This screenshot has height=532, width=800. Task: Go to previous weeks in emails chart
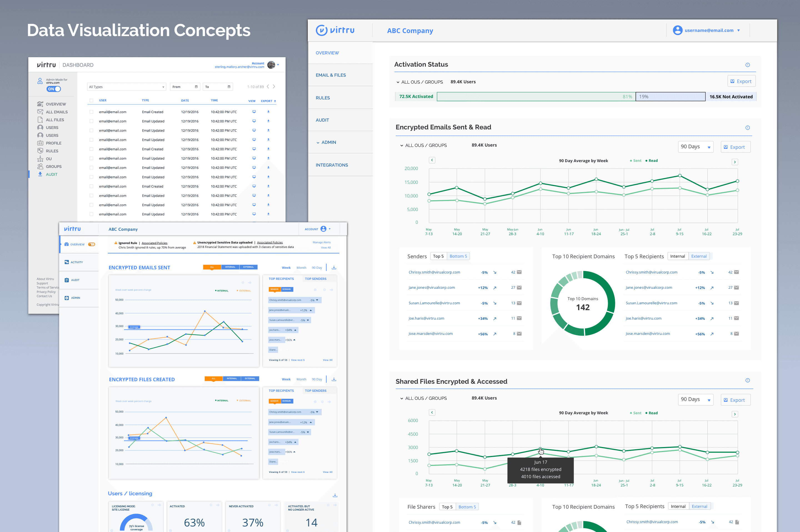pos(432,160)
